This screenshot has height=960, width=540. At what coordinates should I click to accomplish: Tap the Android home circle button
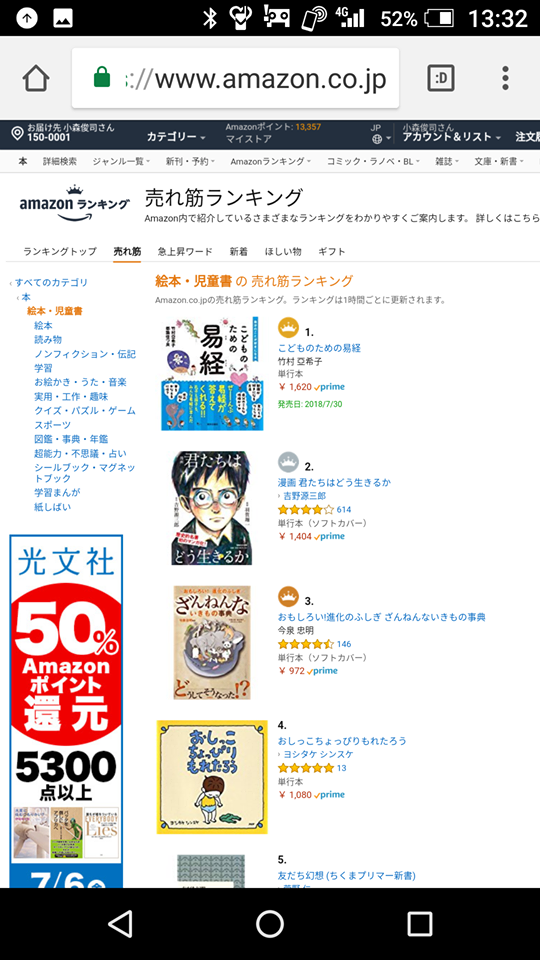(x=270, y=923)
